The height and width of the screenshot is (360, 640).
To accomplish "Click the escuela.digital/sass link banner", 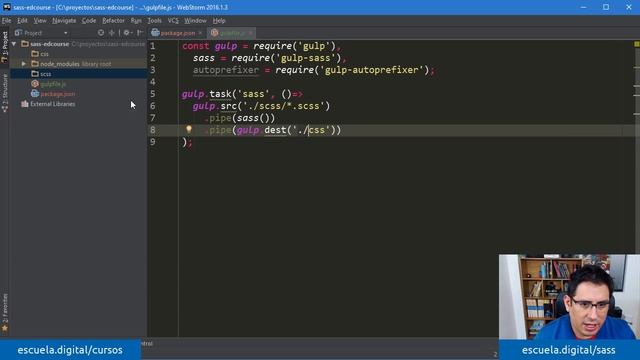I will 569,350.
